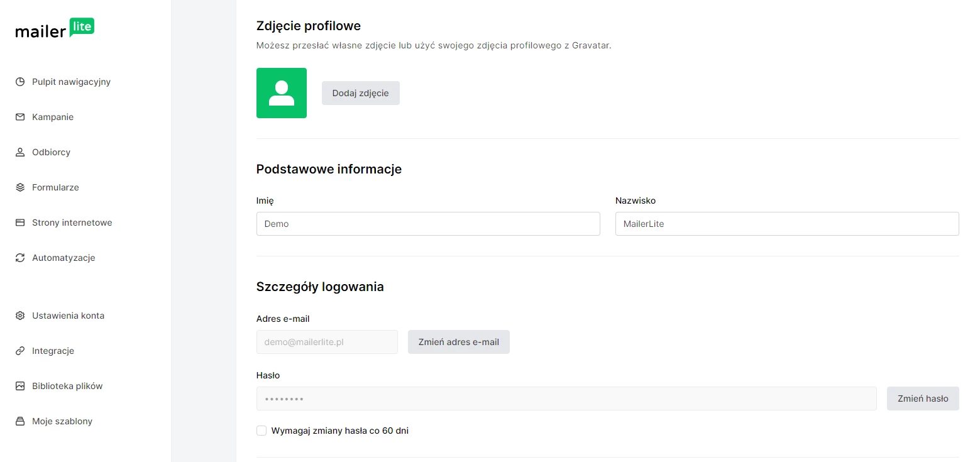The image size is (980, 462).
Task: Enable password change every 60 days checkbox
Action: tap(262, 431)
